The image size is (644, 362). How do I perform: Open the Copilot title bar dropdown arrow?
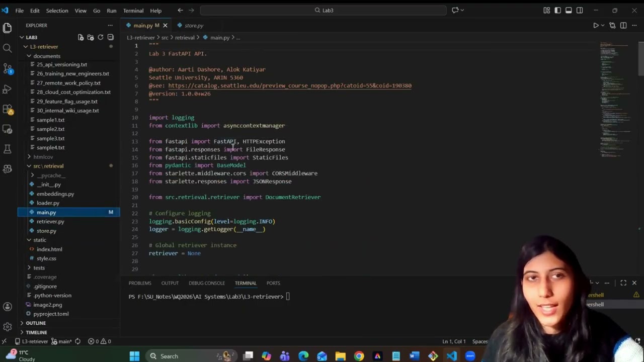tap(462, 10)
